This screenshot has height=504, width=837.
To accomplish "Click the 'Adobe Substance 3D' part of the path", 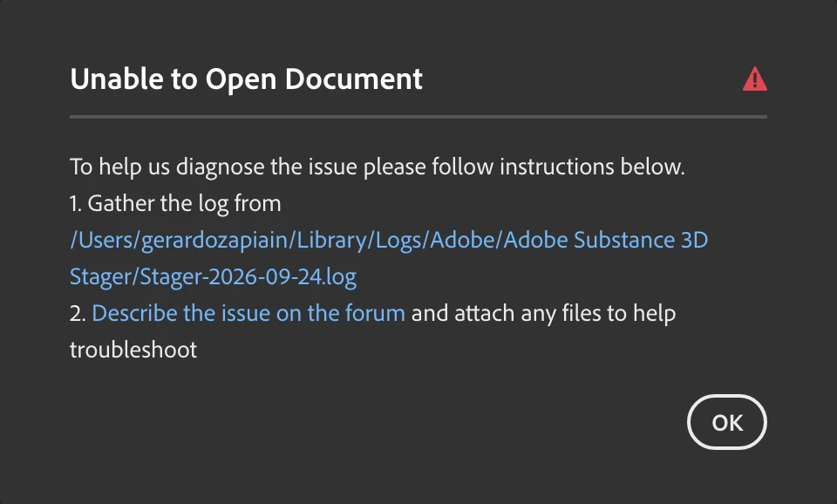I will pyautogui.click(x=605, y=240).
